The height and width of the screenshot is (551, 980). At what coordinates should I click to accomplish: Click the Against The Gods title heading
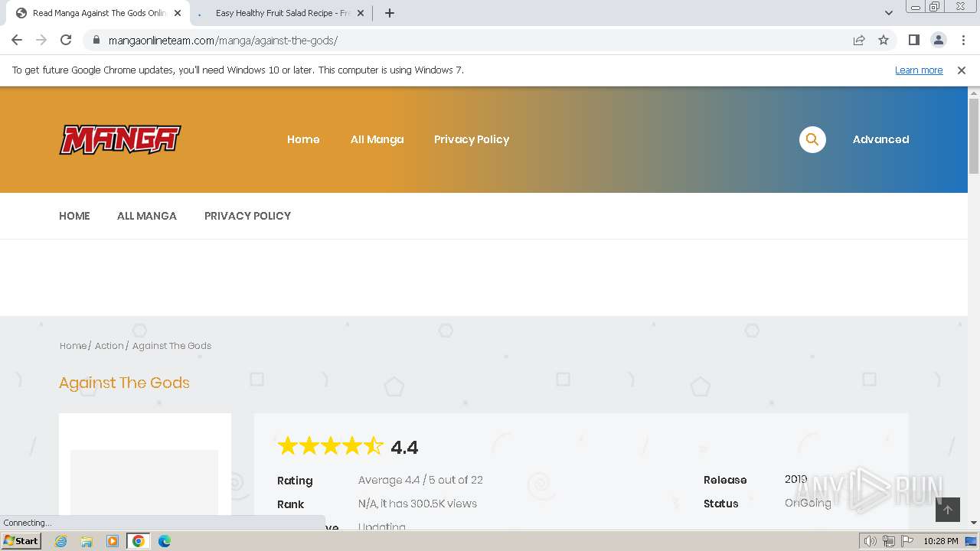(124, 383)
